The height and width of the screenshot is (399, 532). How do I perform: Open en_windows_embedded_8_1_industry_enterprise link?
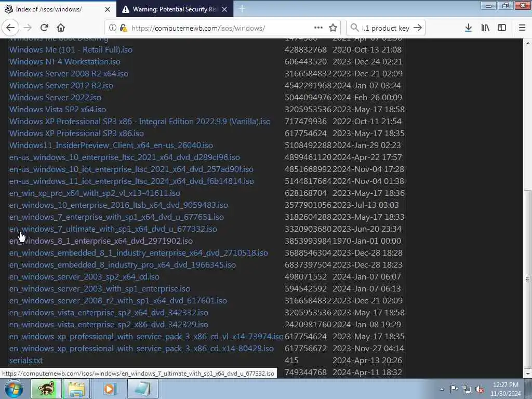138,253
